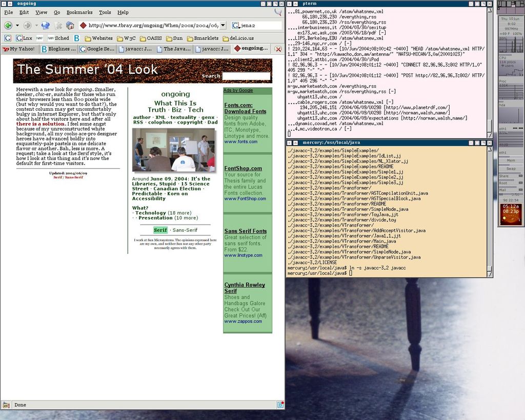Image resolution: width=525 pixels, height=420 pixels.
Task: Open the Help menu
Action: coord(123,12)
